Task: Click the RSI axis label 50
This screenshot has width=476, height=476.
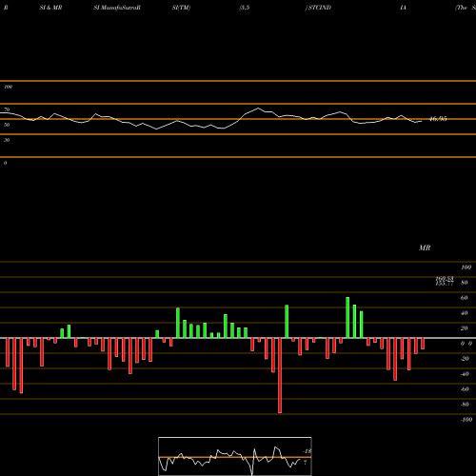Action: point(7,125)
